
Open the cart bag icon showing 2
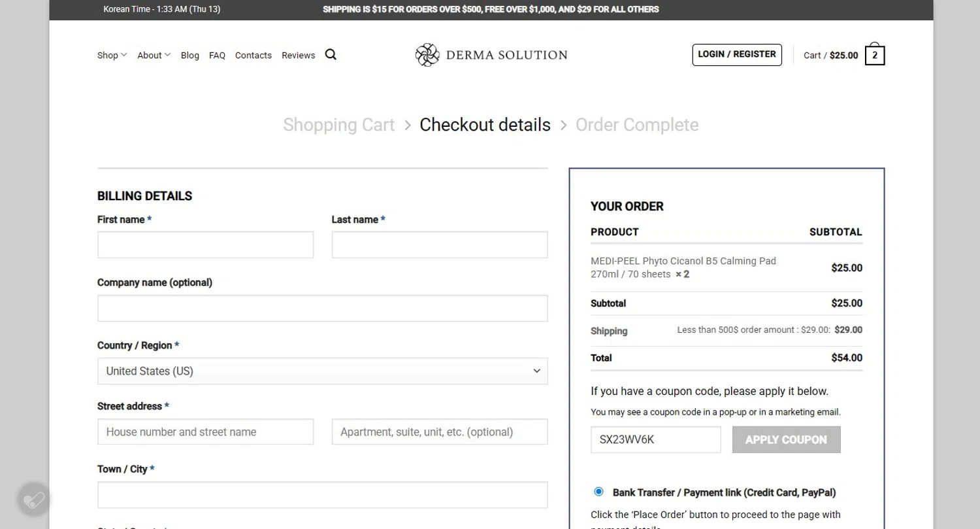(875, 55)
